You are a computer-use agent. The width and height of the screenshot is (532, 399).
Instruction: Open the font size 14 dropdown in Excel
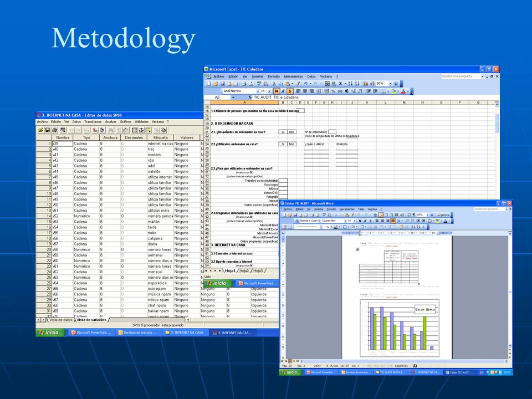(270, 91)
